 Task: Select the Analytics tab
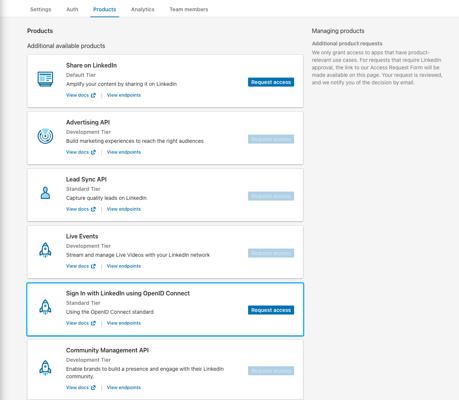(x=143, y=9)
